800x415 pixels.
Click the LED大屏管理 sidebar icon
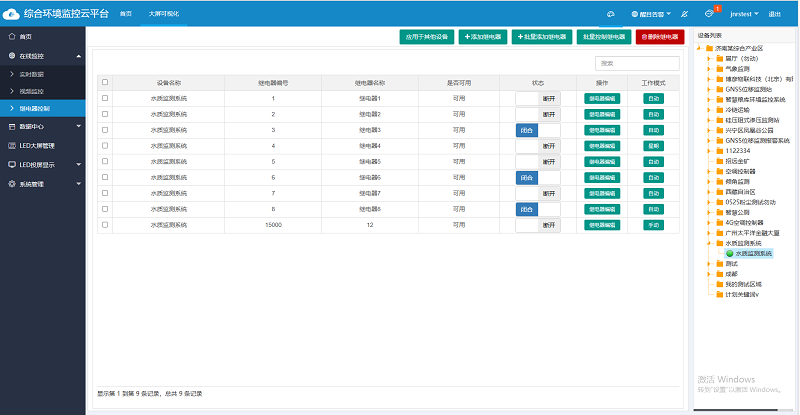click(11, 146)
